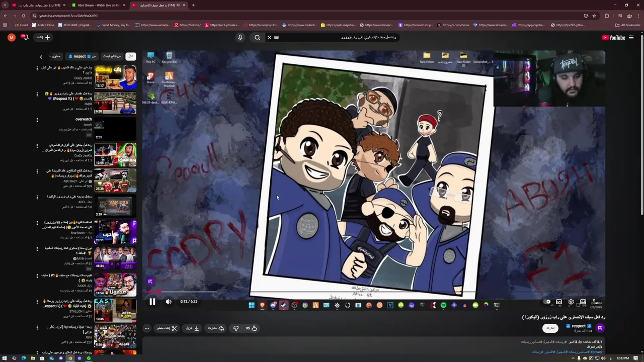Start voice search with microphone icon

240,37
